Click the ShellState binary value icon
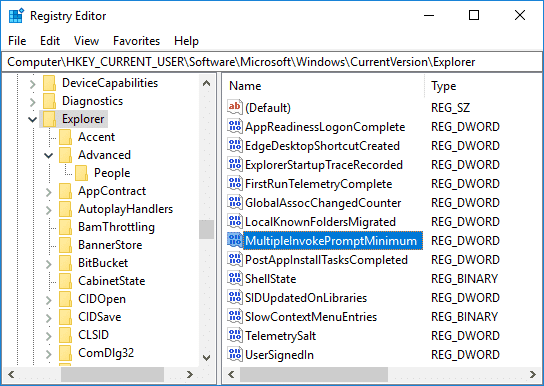This screenshot has height=386, width=544. pyautogui.click(x=235, y=278)
